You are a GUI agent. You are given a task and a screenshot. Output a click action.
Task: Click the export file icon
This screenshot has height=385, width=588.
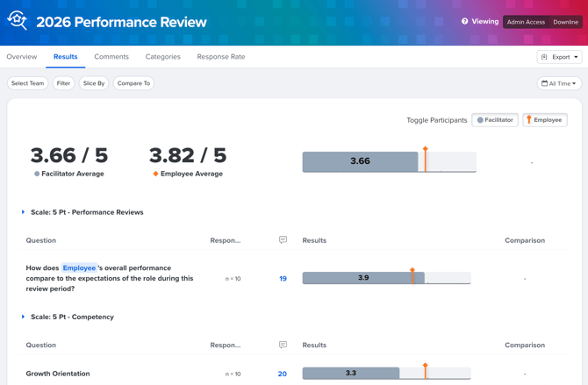pos(544,57)
